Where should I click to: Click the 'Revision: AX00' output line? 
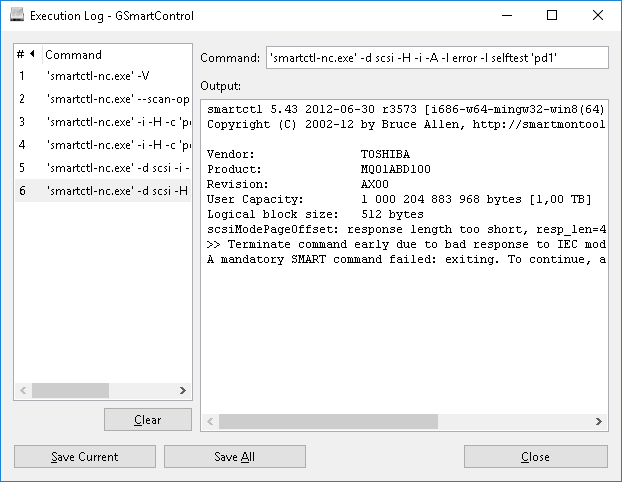pyautogui.click(x=298, y=184)
